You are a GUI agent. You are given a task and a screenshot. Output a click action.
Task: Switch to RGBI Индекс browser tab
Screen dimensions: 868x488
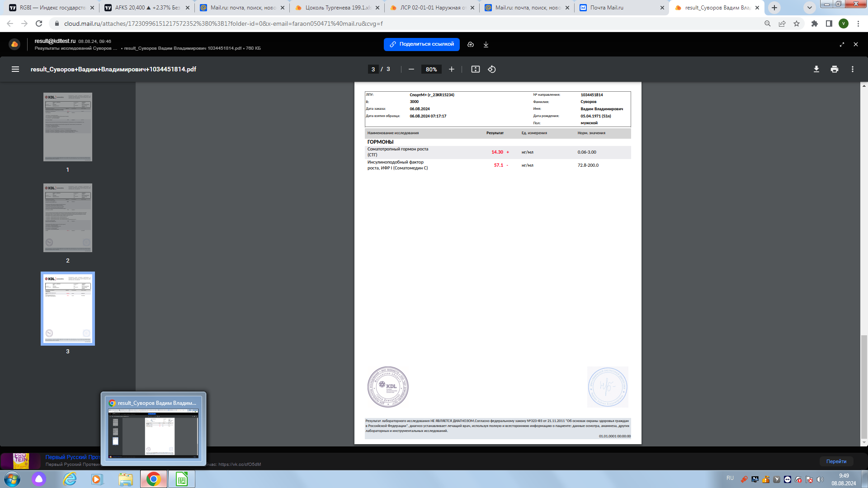click(x=52, y=8)
